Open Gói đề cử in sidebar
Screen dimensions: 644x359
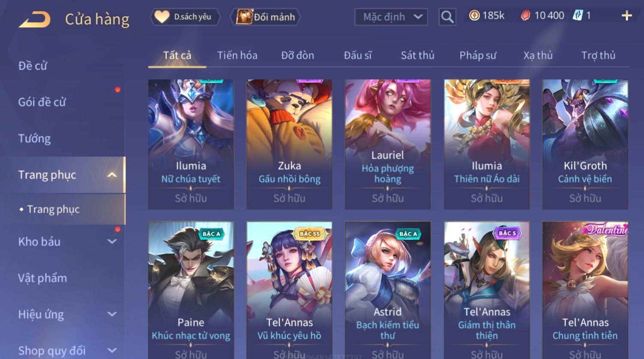pyautogui.click(x=42, y=102)
